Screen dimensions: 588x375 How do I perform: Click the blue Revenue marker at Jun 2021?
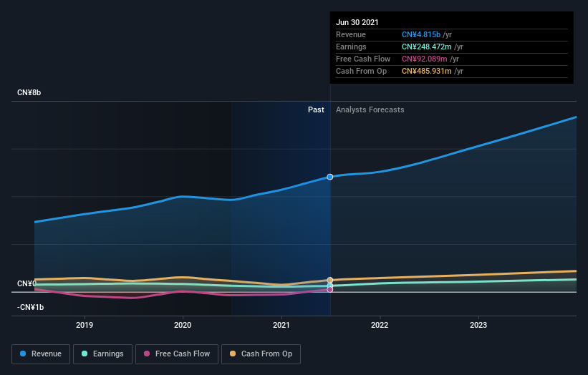(x=330, y=177)
